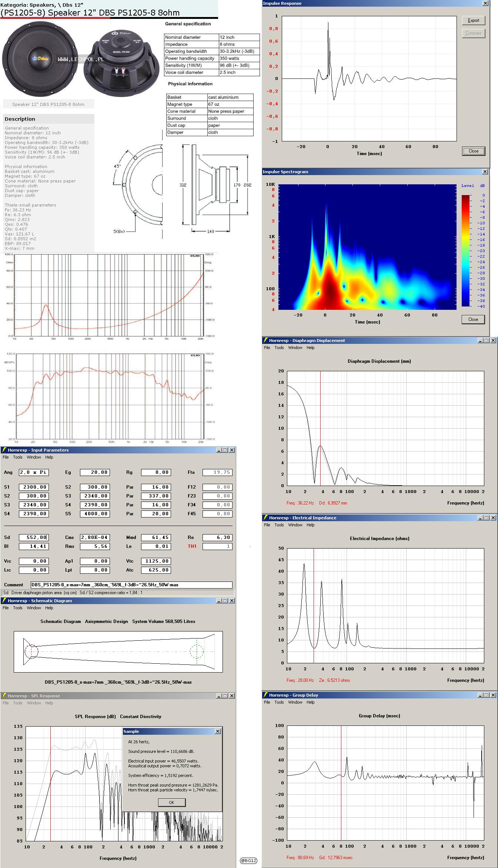Click the S5 field 4000,00
The width and height of the screenshot is (498, 868).
coord(95,514)
